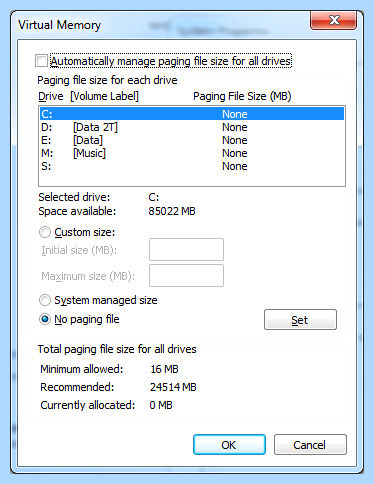Click the Maximum size (MB) field
Viewport: 374px width, 484px height.
point(186,275)
